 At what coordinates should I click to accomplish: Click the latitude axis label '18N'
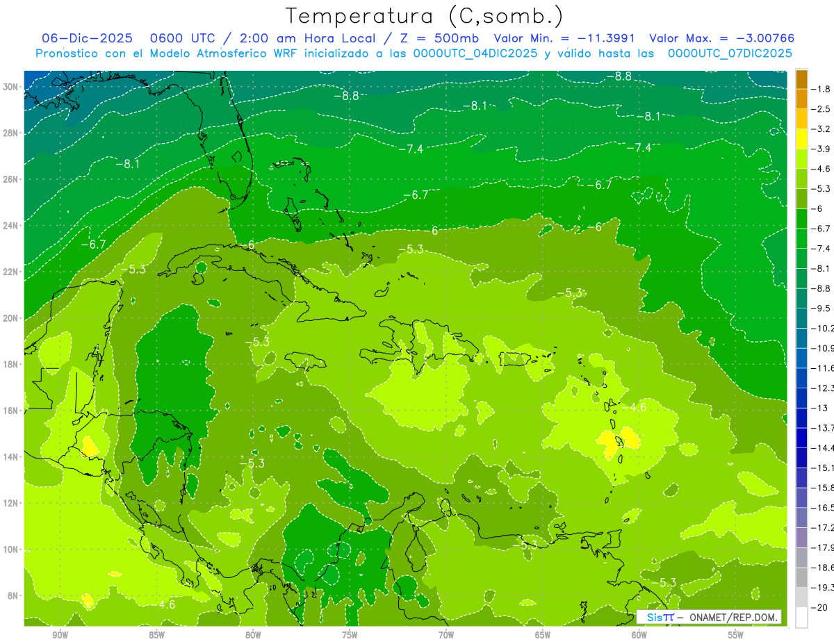[11, 364]
